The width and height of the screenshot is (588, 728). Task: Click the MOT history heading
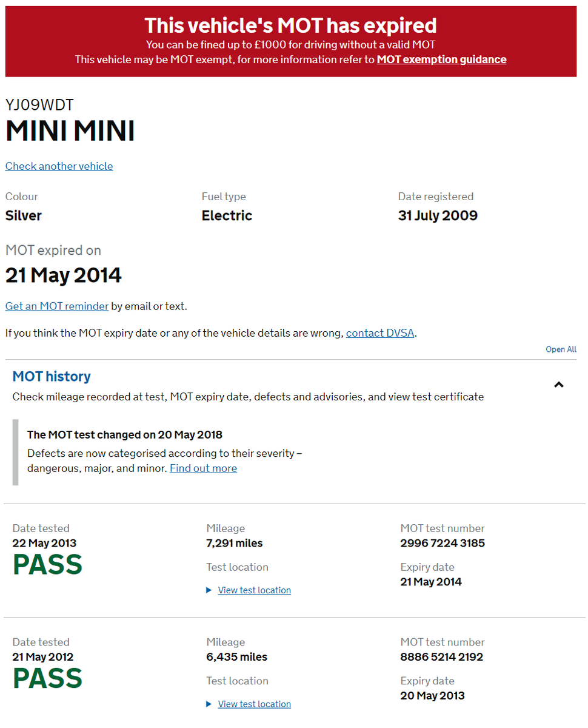pyautogui.click(x=52, y=376)
